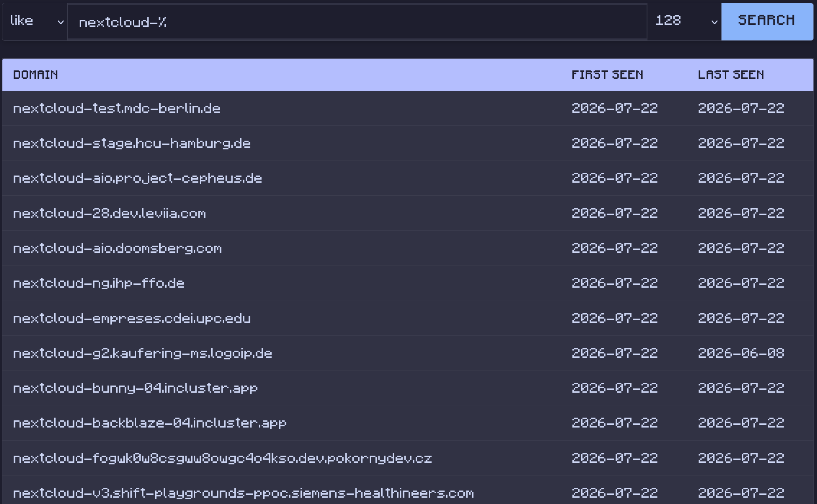Click the FIRST SEEN column header
Image resolution: width=817 pixels, height=504 pixels.
[607, 75]
